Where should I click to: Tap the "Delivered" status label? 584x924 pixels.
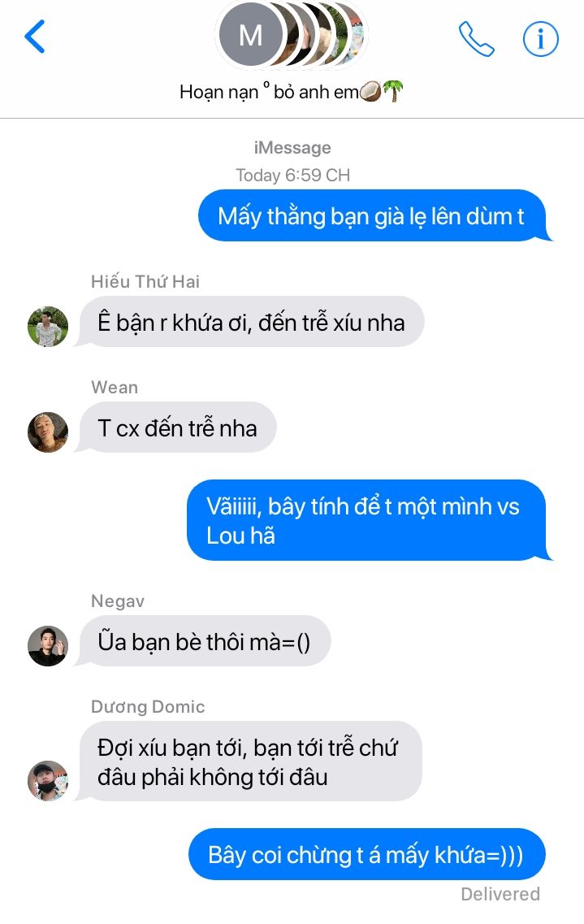[x=500, y=894]
